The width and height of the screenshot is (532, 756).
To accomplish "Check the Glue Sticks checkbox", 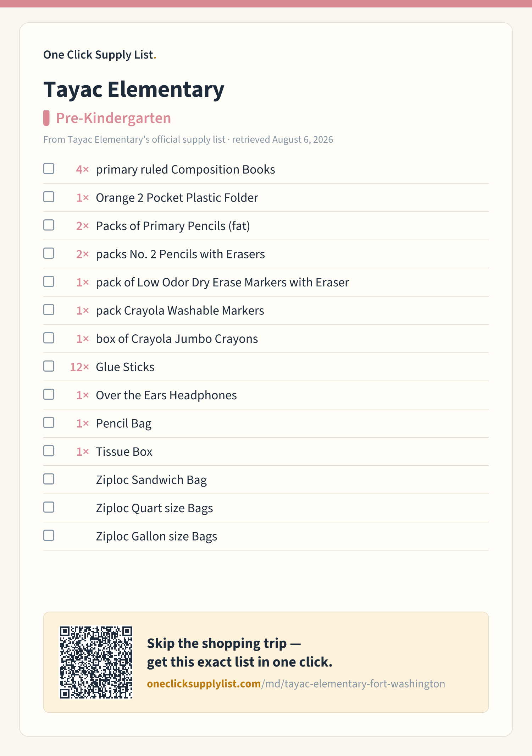I will tap(49, 366).
